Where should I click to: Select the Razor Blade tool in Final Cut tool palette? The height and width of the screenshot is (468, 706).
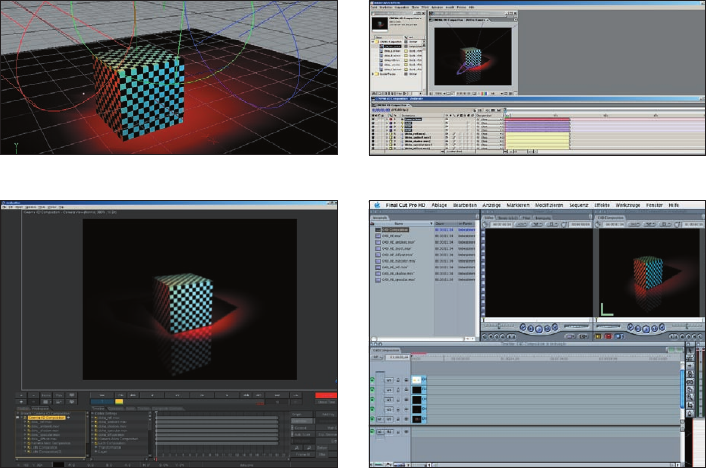pyautogui.click(x=690, y=390)
